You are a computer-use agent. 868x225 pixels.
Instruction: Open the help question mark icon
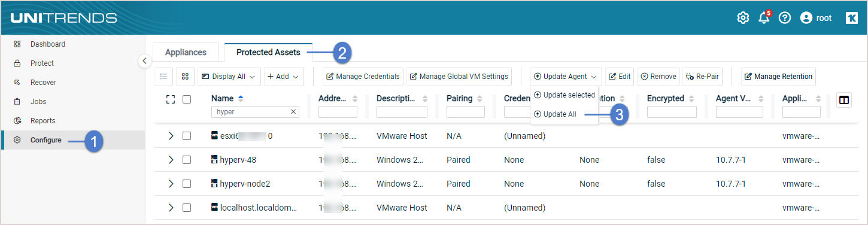(x=785, y=18)
